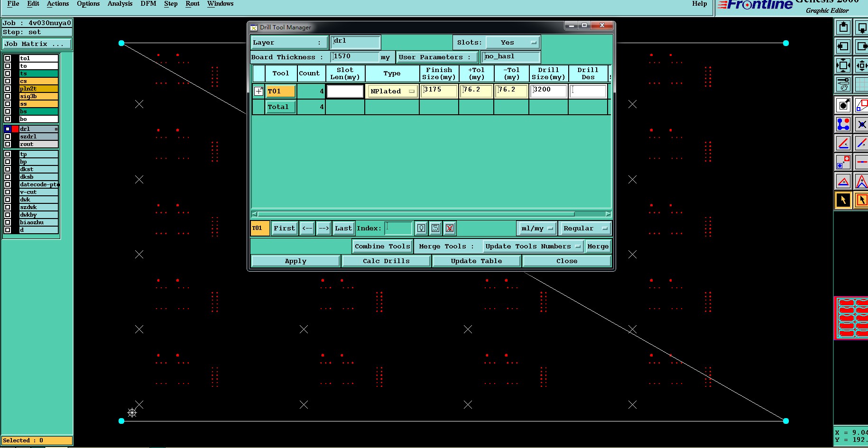Click the red panel preview thumbnail

(x=851, y=318)
